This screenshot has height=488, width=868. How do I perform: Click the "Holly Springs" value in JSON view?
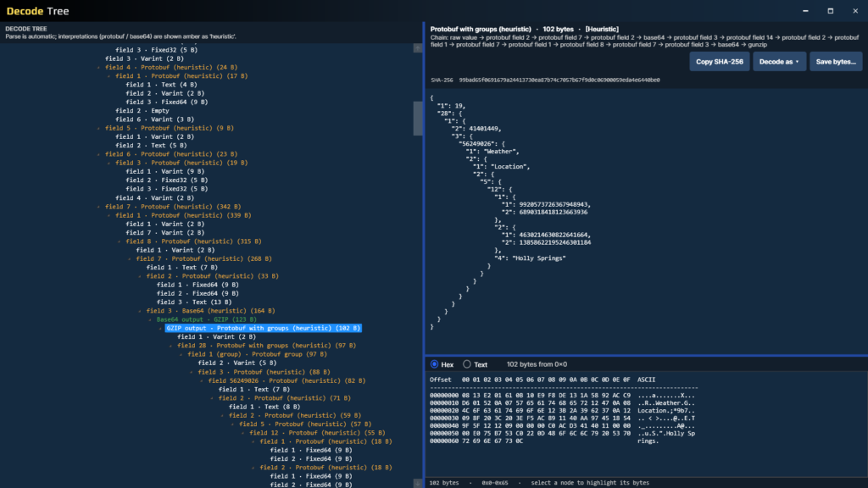(538, 258)
